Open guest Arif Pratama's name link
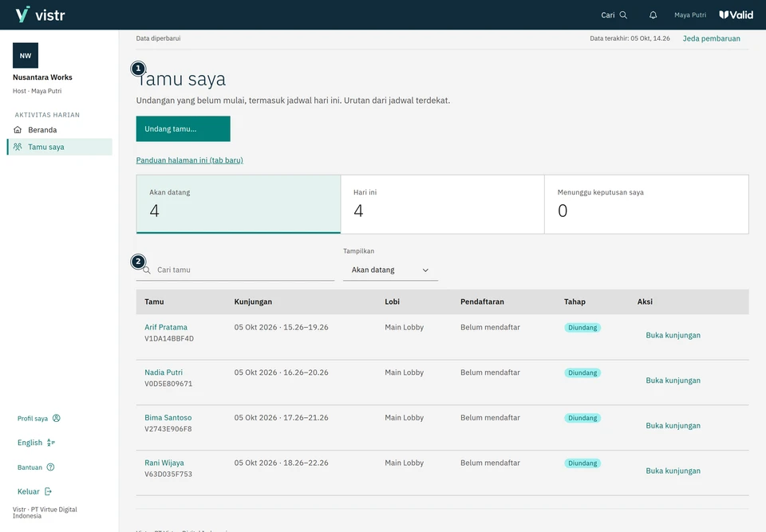Viewport: 766px width, 532px height. (166, 327)
